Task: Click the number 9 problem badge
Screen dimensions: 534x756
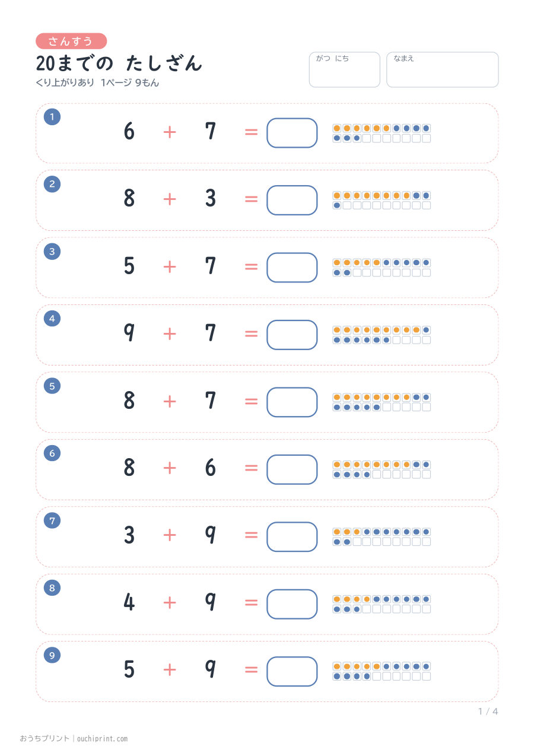Action: click(52, 655)
